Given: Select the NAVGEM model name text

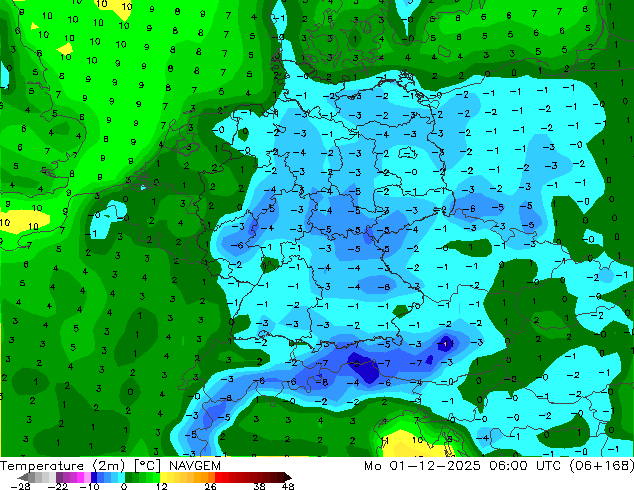Looking at the screenshot, I should click(195, 466).
